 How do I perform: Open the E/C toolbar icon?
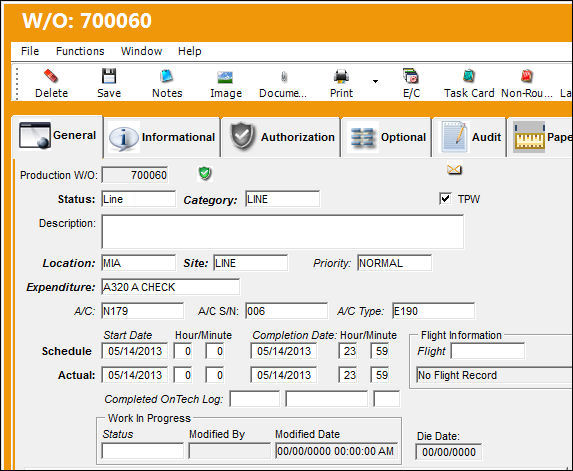(411, 76)
